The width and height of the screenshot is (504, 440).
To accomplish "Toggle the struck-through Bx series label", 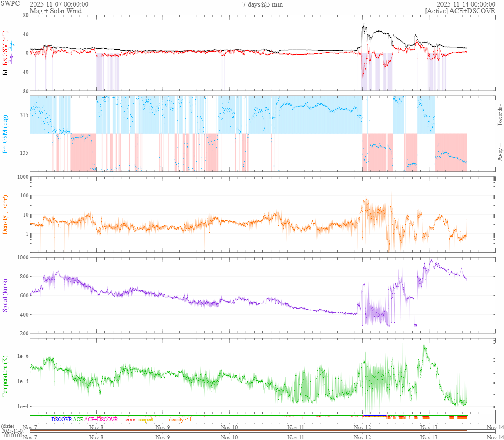I will click(11, 58).
